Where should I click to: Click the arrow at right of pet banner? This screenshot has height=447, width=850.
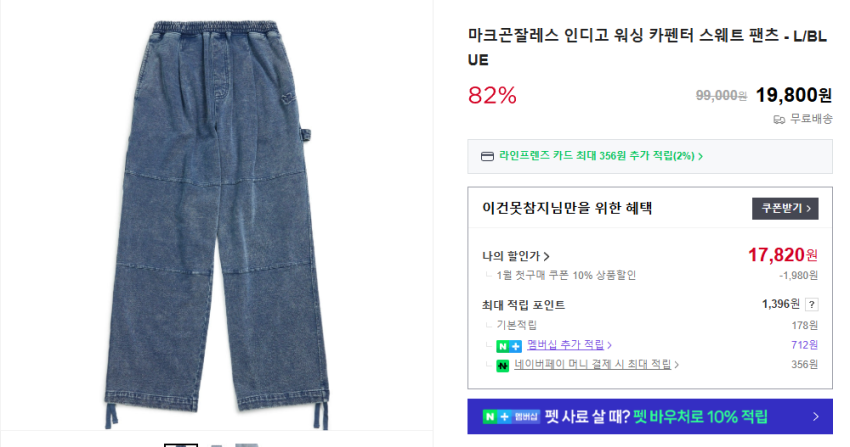click(x=816, y=417)
